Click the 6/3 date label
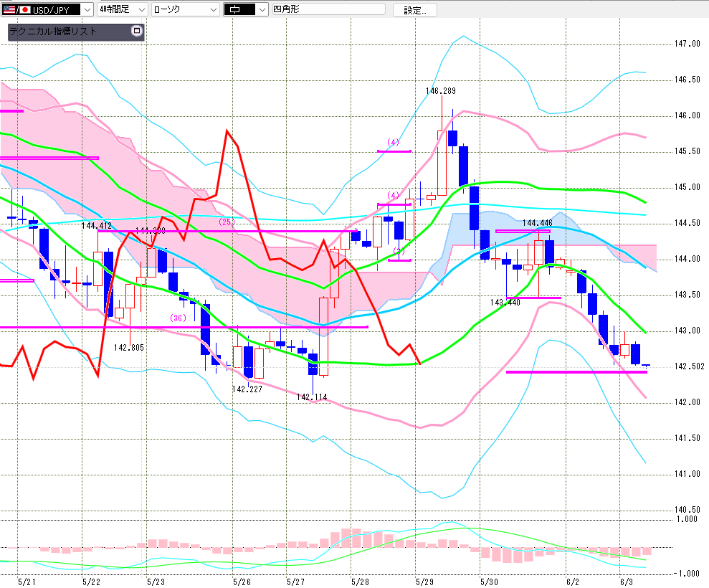The width and height of the screenshot is (709, 588). click(x=627, y=582)
